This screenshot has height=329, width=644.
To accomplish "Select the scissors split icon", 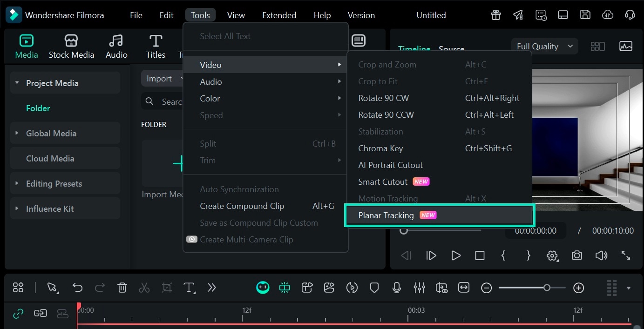I will point(144,288).
